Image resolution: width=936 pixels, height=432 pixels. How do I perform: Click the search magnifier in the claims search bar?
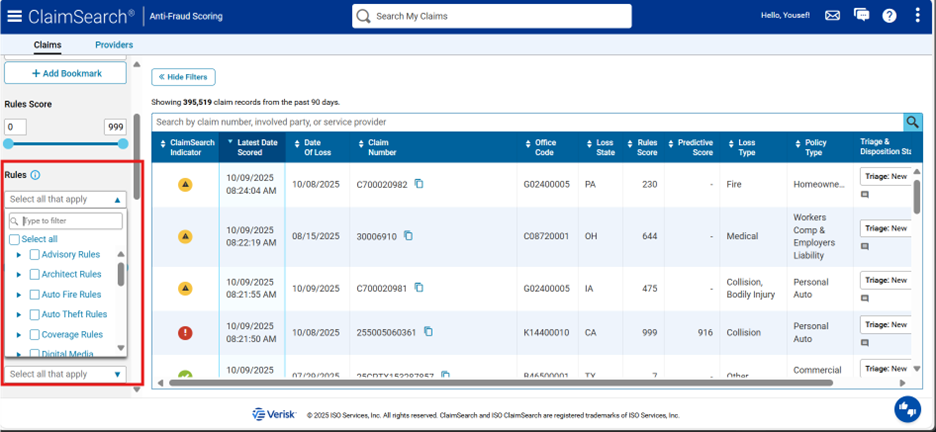coord(912,122)
